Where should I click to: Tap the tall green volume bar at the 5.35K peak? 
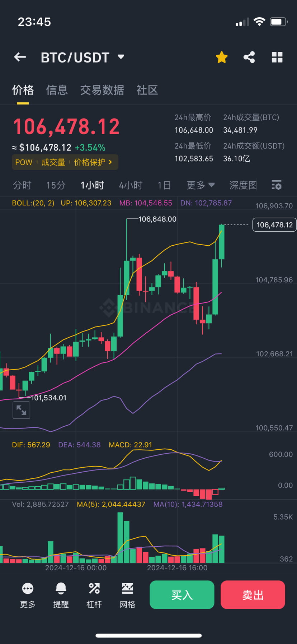(120, 538)
